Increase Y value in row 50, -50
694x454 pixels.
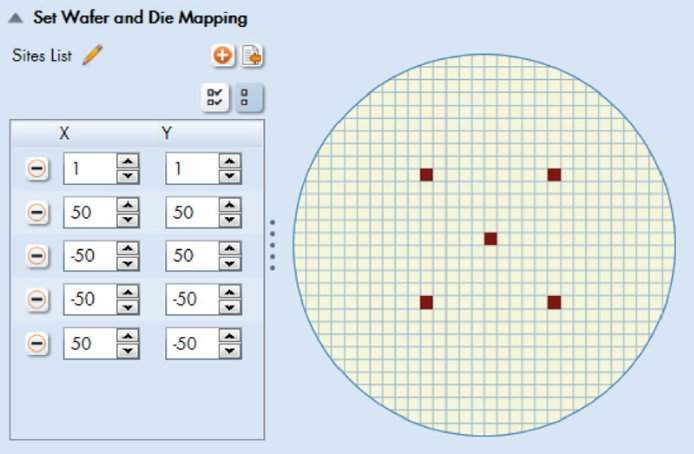click(x=230, y=335)
